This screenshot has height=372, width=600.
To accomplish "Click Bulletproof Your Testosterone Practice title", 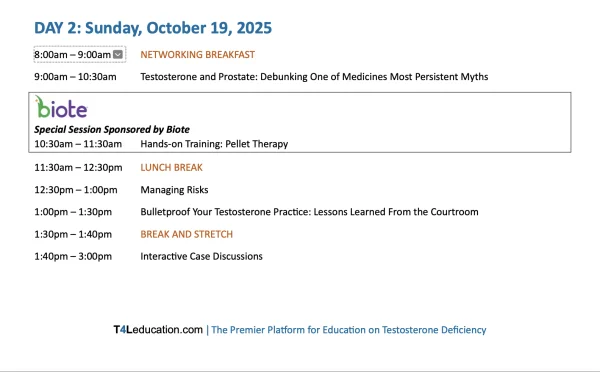I will [309, 212].
